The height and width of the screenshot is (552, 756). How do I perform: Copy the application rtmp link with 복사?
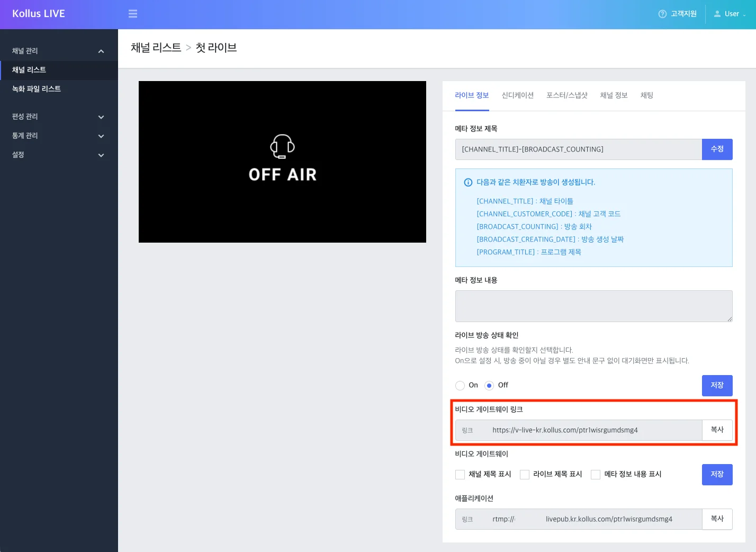pos(717,519)
